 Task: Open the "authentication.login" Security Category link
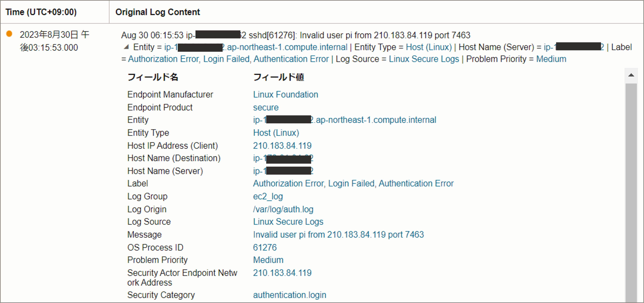289,295
